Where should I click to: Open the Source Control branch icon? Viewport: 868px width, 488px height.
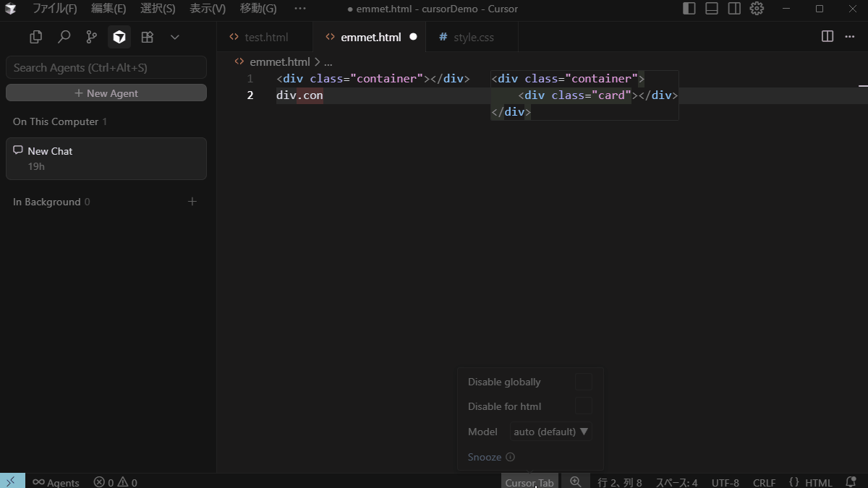click(x=91, y=37)
